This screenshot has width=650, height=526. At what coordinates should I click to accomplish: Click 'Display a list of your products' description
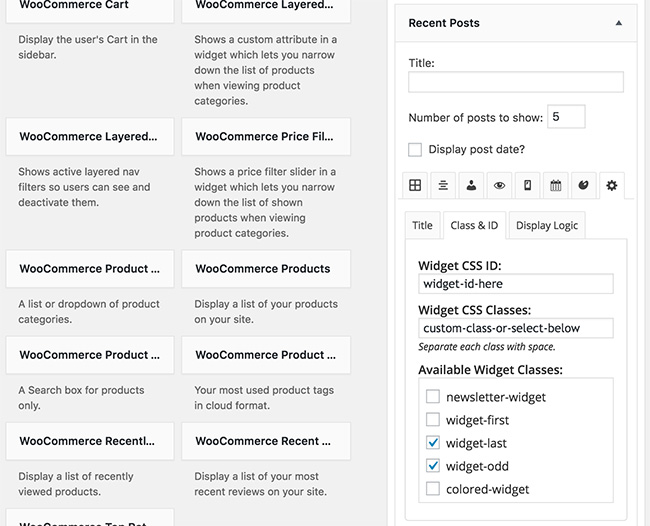click(x=266, y=312)
